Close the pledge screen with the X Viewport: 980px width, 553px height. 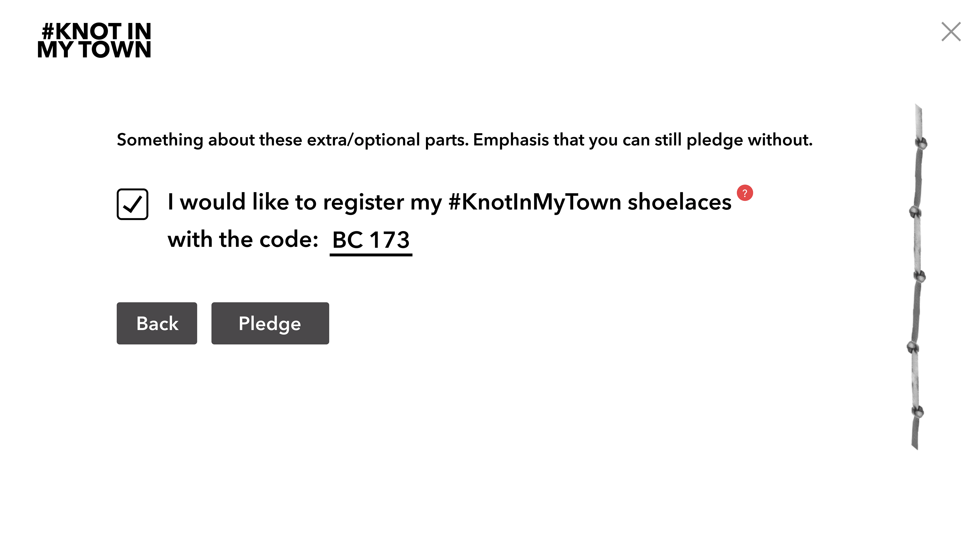(951, 32)
